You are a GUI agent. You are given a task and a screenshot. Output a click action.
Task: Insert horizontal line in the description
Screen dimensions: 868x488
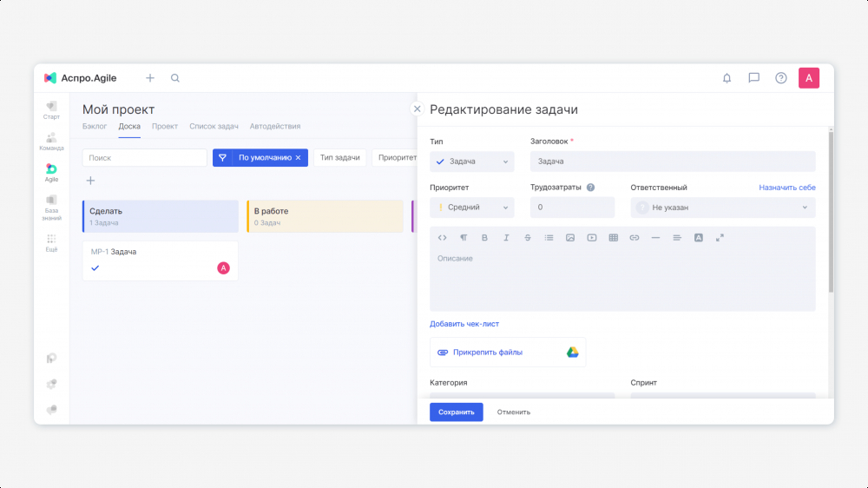[x=655, y=238]
